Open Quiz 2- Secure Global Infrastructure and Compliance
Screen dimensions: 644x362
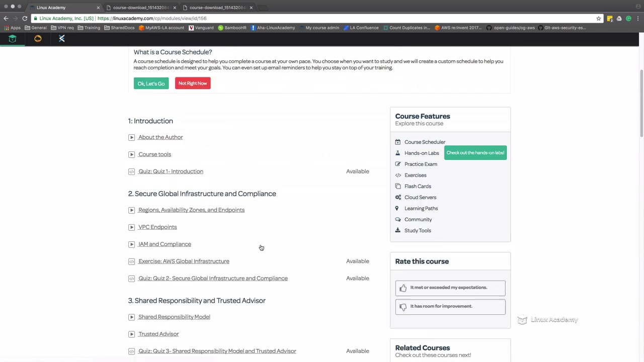(213, 279)
